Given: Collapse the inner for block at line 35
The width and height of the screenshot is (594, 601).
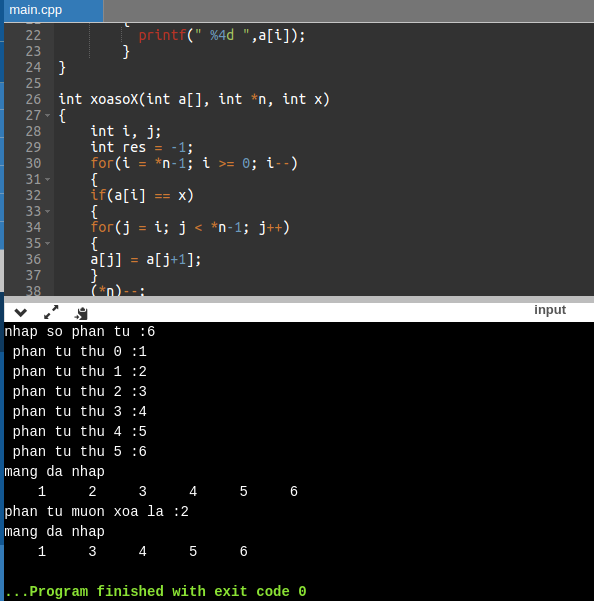Looking at the screenshot, I should click(48, 243).
